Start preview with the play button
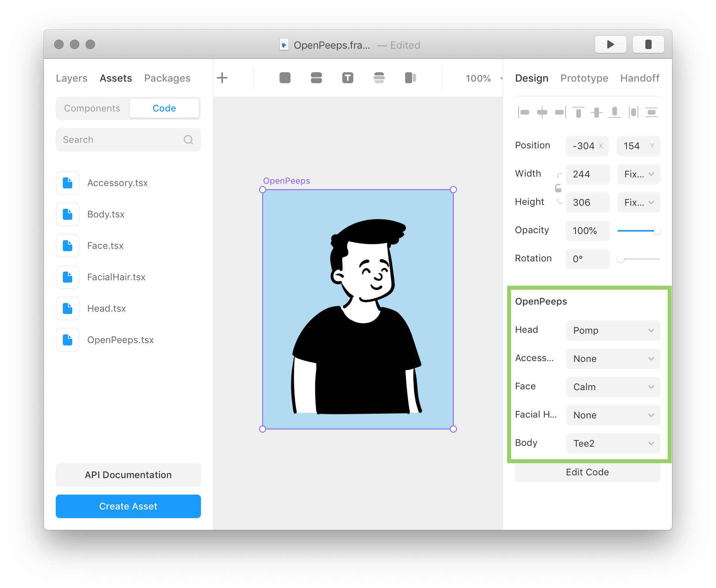Viewport: 716px width, 588px height. click(x=611, y=44)
